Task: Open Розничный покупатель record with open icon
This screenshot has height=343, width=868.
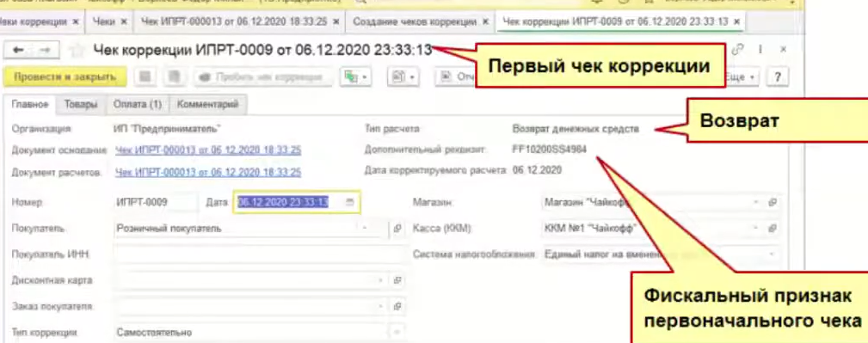Action: 397,228
